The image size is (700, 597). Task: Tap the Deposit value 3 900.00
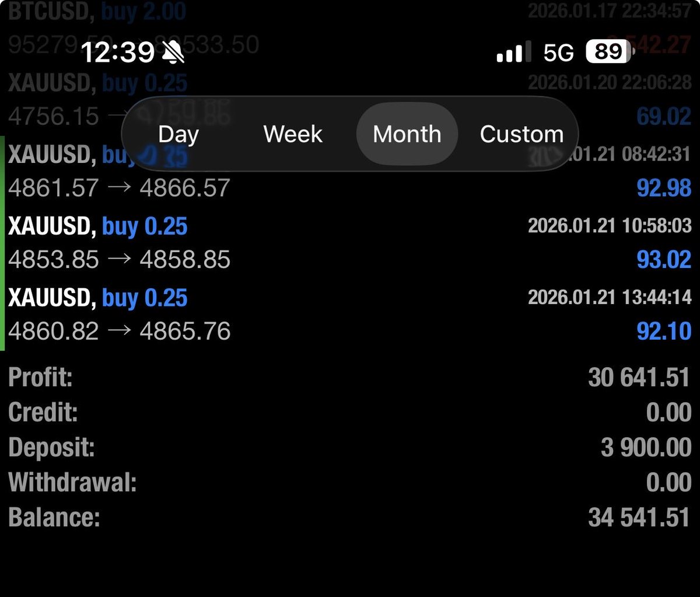[646, 448]
